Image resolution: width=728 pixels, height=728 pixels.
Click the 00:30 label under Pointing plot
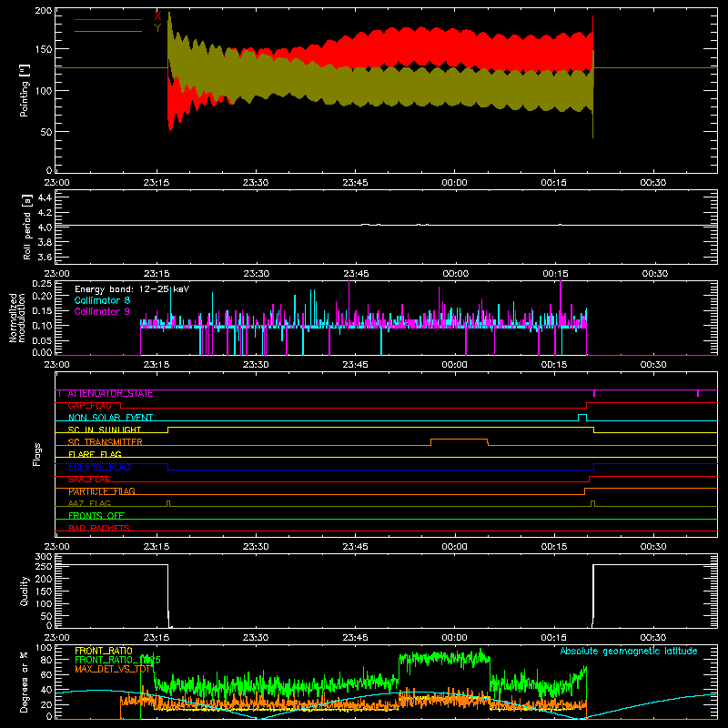point(652,183)
